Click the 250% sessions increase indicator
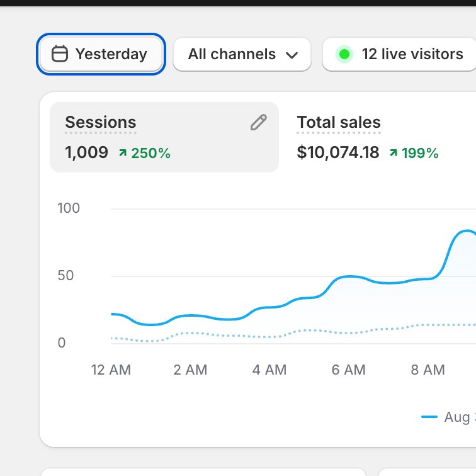 coord(145,153)
